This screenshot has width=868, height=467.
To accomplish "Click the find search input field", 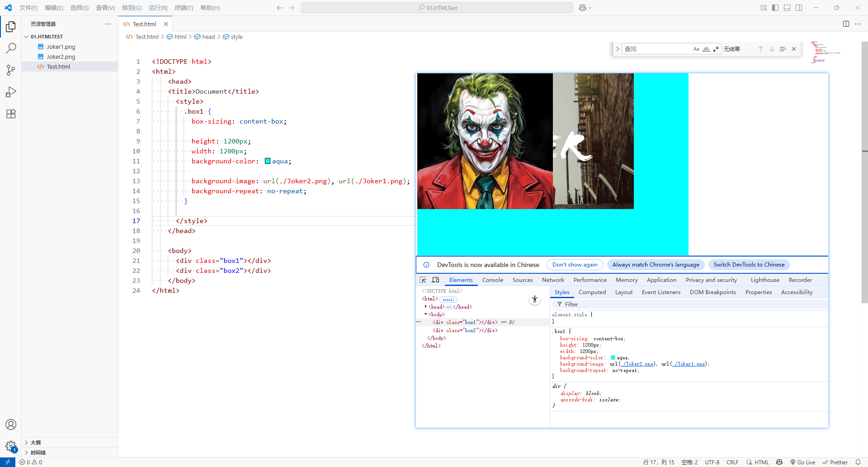I will pos(658,49).
